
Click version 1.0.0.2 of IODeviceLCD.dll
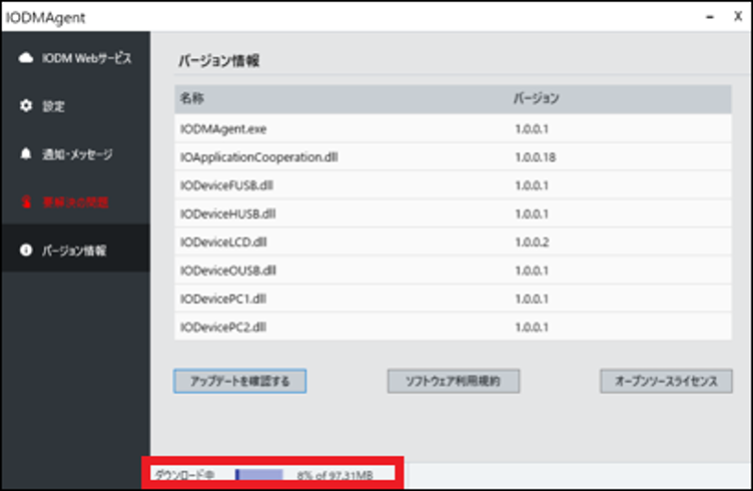(x=532, y=242)
